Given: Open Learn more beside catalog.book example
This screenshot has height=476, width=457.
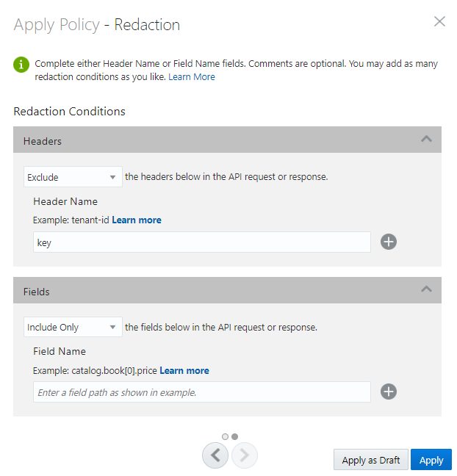Looking at the screenshot, I should [x=184, y=370].
